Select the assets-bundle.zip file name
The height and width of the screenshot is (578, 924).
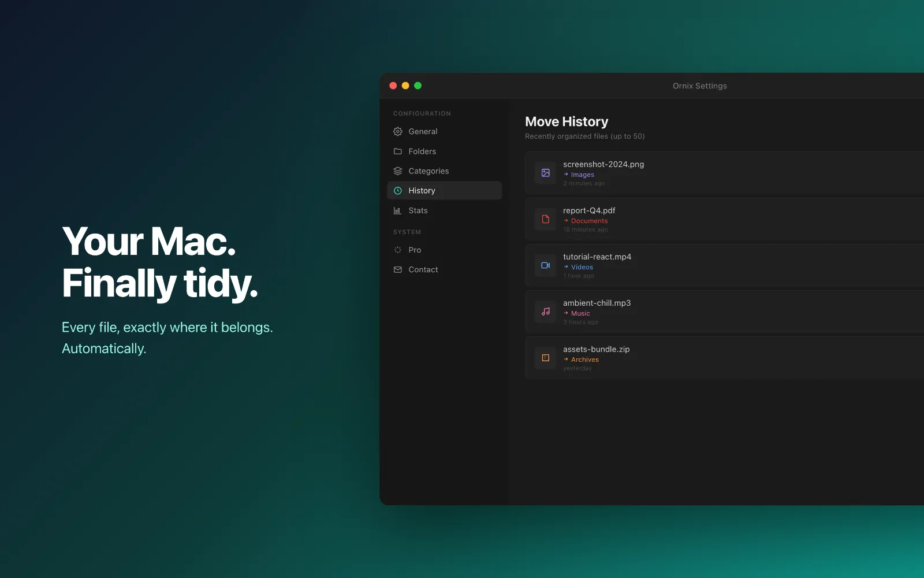tap(596, 349)
